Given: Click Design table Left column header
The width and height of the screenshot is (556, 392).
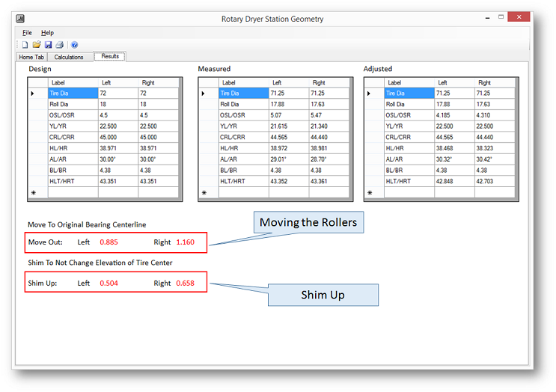Looking at the screenshot, I should (x=118, y=82).
